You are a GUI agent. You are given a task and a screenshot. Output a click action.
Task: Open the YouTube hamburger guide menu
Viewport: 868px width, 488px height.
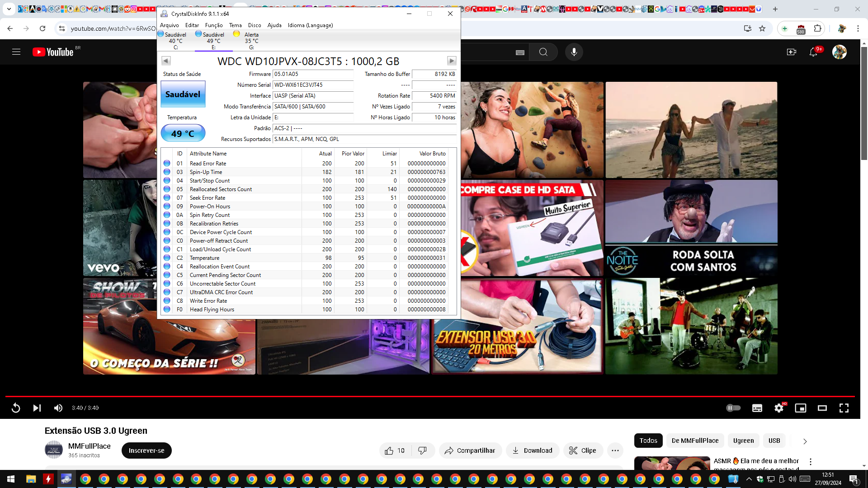click(x=16, y=52)
